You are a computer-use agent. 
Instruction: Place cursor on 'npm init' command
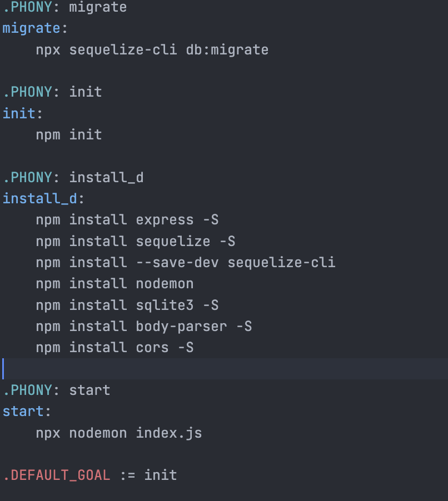[x=69, y=135]
